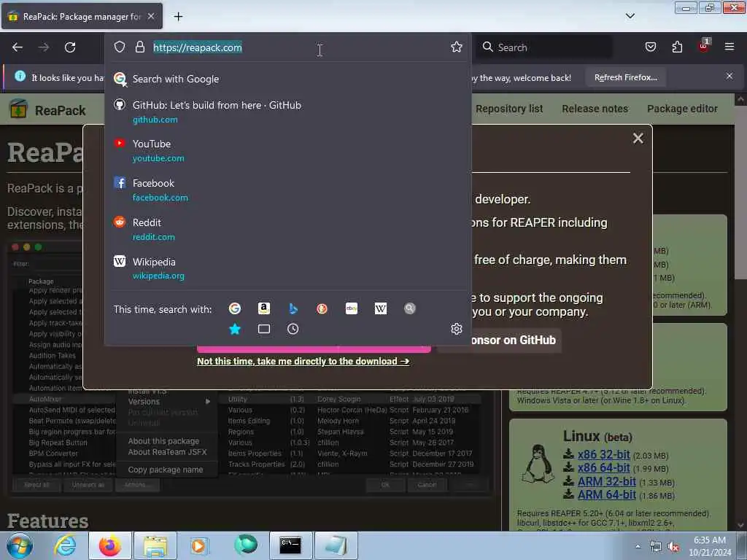
Task: Search only open Tabs icon
Action: click(x=264, y=329)
